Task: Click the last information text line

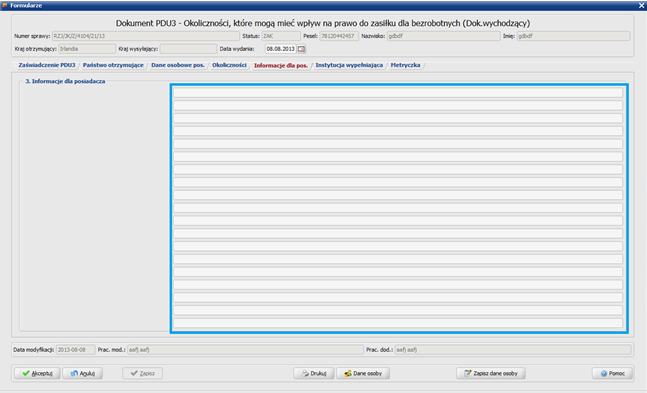Action: pos(398,323)
